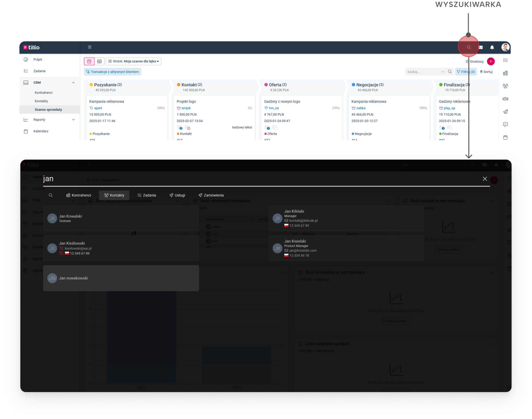Open the handshake icon in right rail
The height and width of the screenshot is (419, 532).
pyautogui.click(x=505, y=99)
